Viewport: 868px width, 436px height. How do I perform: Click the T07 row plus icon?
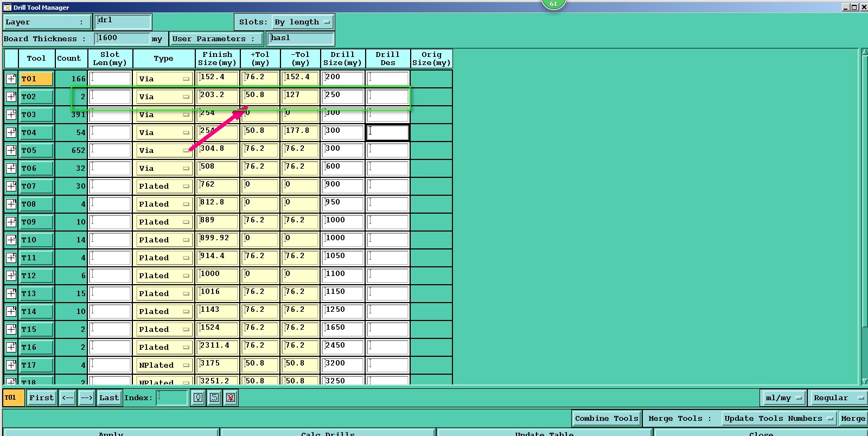coord(11,186)
